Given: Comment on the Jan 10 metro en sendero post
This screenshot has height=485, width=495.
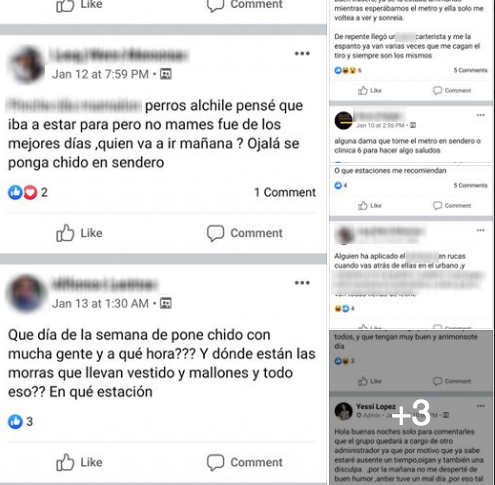Looking at the screenshot, I should [452, 206].
